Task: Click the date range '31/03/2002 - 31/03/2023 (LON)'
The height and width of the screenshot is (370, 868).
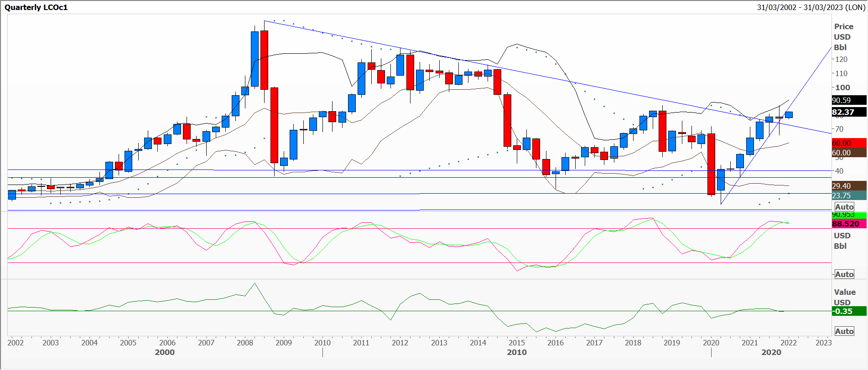Action: click(x=811, y=7)
